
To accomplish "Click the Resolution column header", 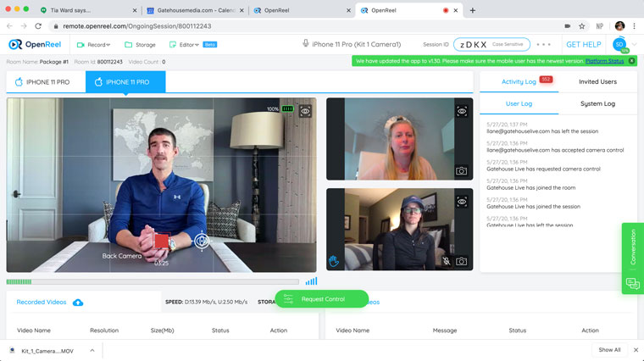I will pyautogui.click(x=104, y=330).
